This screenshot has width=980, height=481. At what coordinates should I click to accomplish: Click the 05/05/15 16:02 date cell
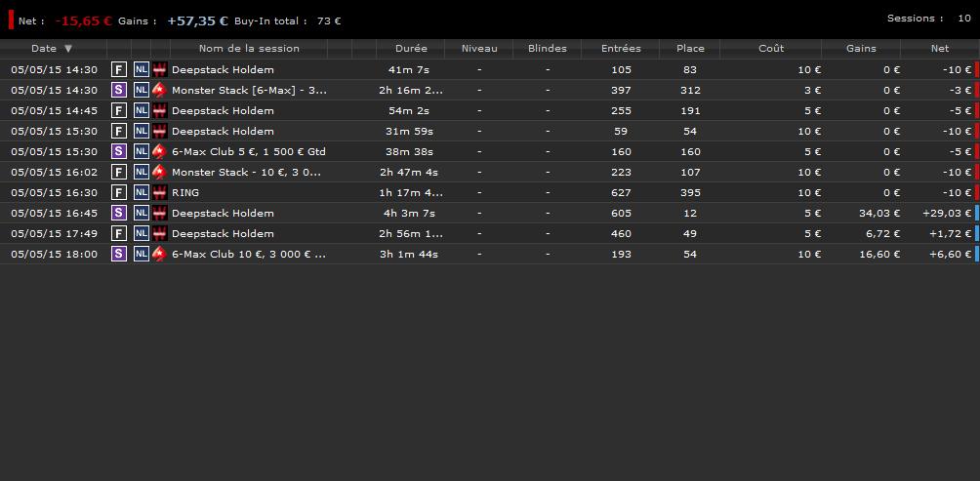[55, 172]
